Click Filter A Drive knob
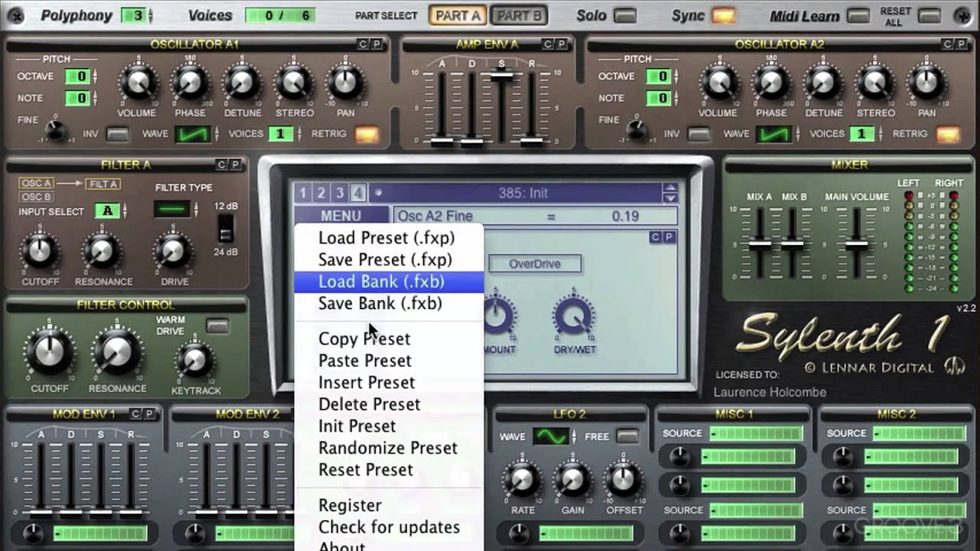The width and height of the screenshot is (980, 551). (x=173, y=251)
